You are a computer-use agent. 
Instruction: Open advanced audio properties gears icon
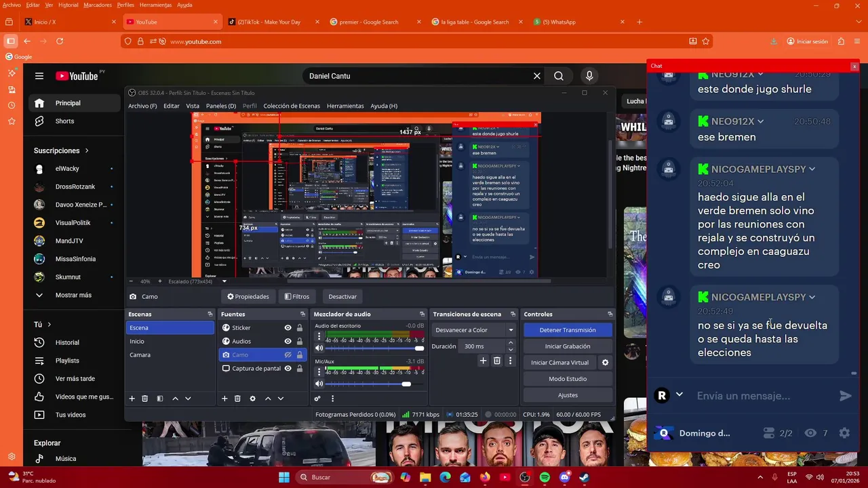(x=317, y=399)
